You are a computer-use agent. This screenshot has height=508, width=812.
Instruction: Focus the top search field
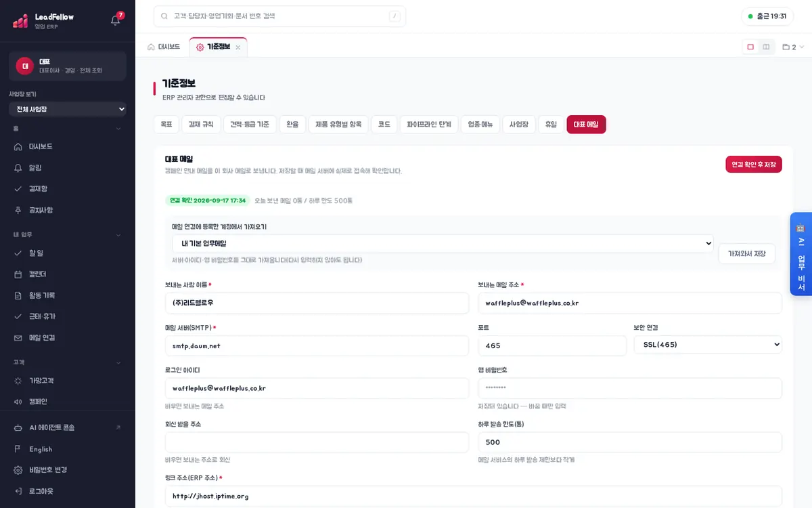[x=279, y=16]
